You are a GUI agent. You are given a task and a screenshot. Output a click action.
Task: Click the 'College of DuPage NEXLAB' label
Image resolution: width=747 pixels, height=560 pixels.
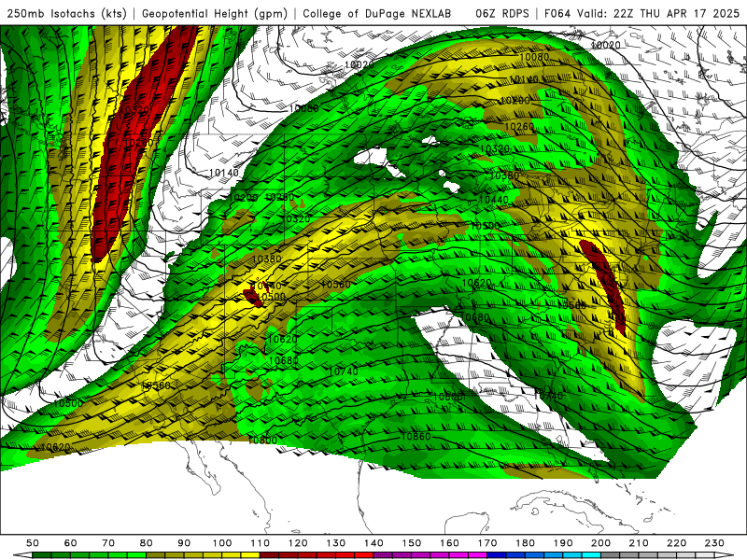(377, 13)
